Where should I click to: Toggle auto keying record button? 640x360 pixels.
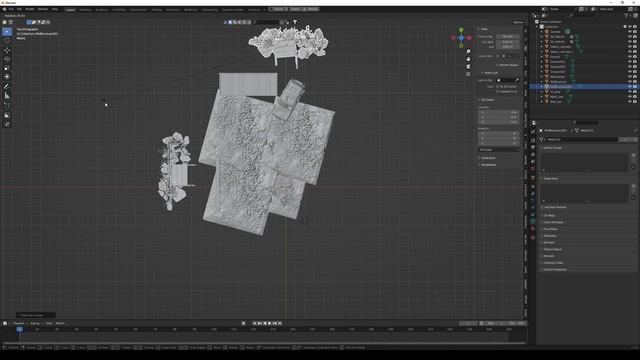tap(244, 323)
